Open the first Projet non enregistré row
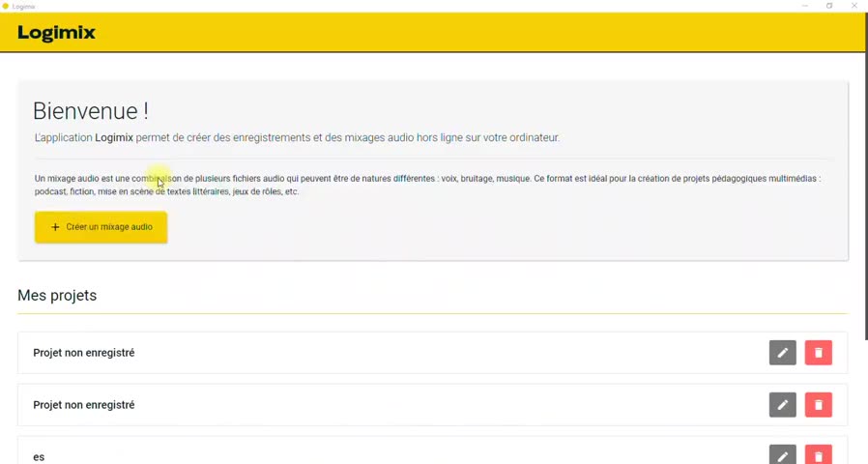Viewport: 868px width, 464px height. [432, 353]
